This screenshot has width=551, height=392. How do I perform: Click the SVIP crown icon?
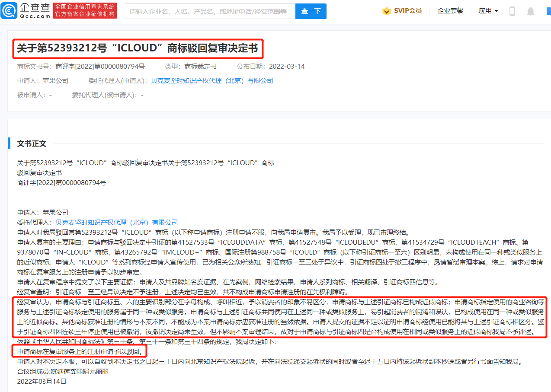[x=387, y=11]
